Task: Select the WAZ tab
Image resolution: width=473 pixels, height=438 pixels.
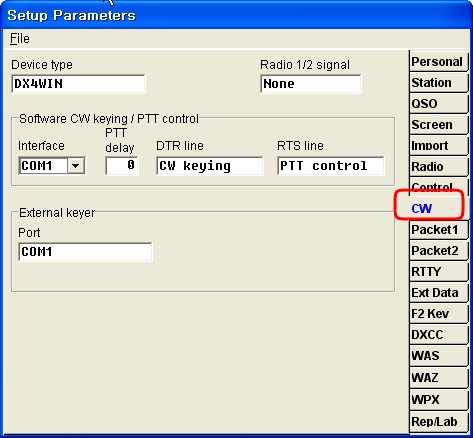Action: click(x=438, y=377)
